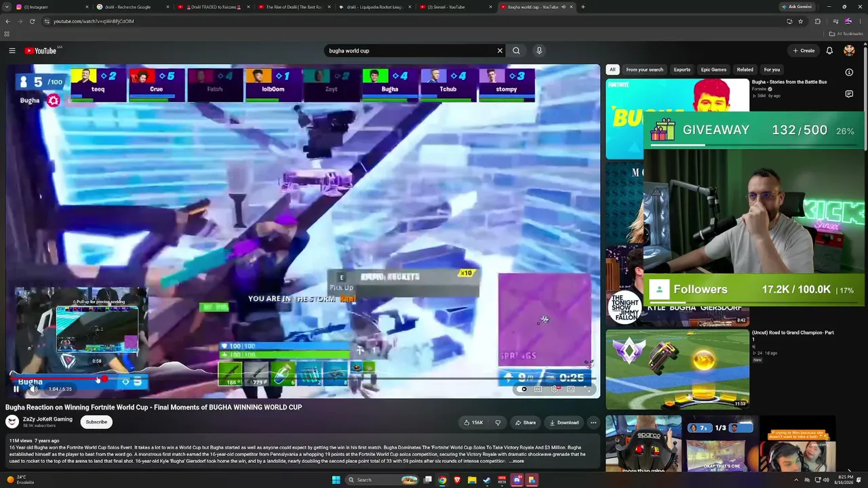
Task: Open the Create menu button
Action: 804,51
